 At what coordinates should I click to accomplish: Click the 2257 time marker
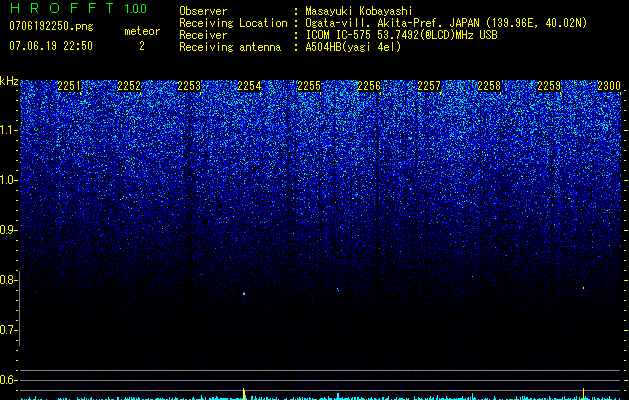[429, 86]
